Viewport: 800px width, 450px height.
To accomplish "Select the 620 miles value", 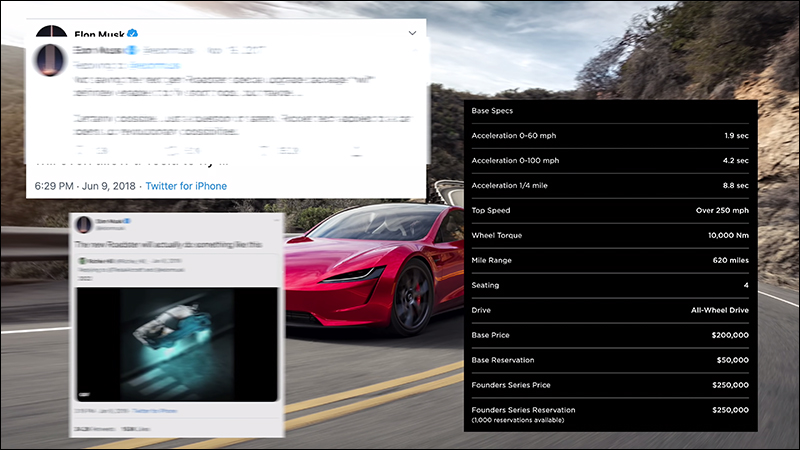I will (731, 260).
